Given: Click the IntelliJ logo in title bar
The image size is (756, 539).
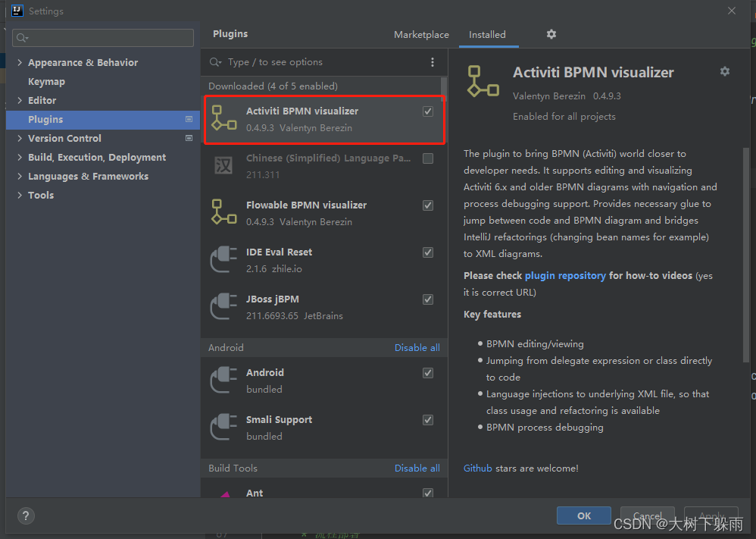Looking at the screenshot, I should pyautogui.click(x=17, y=11).
